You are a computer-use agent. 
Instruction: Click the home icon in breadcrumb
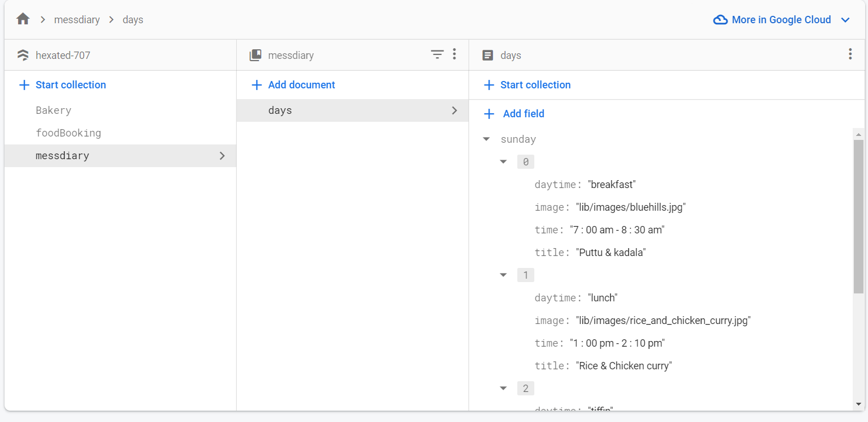23,19
